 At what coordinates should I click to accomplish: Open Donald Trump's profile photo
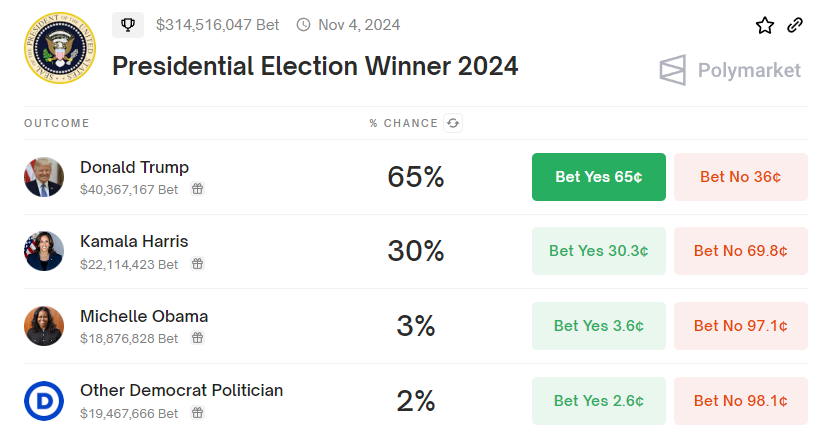44,177
